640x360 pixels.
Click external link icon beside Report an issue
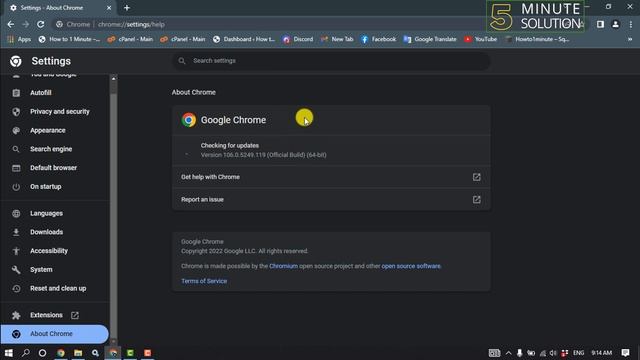pyautogui.click(x=476, y=200)
